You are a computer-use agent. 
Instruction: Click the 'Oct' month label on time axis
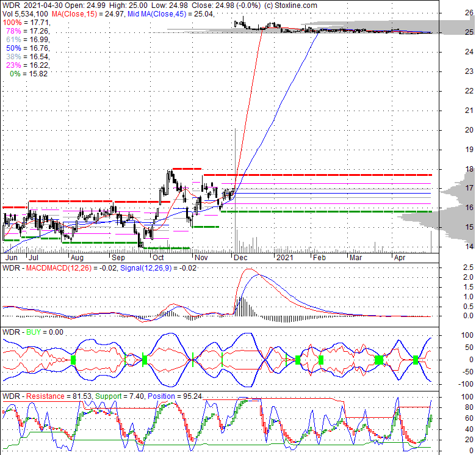(x=158, y=258)
